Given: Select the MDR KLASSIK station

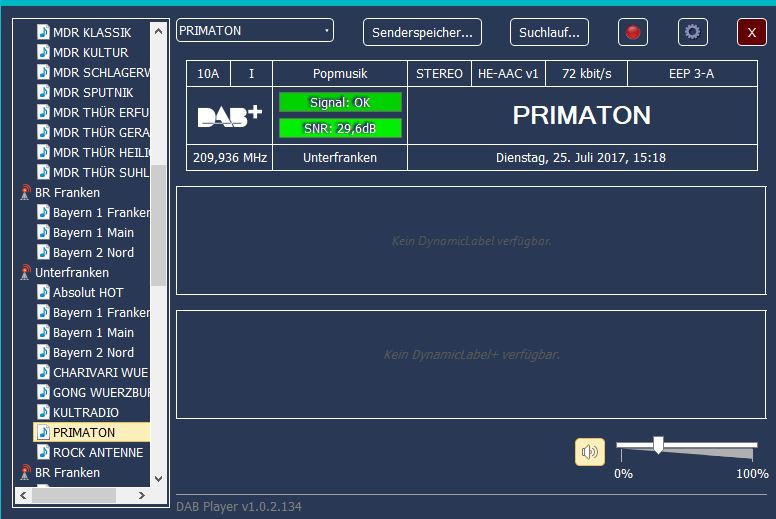Looking at the screenshot, I should (92, 32).
